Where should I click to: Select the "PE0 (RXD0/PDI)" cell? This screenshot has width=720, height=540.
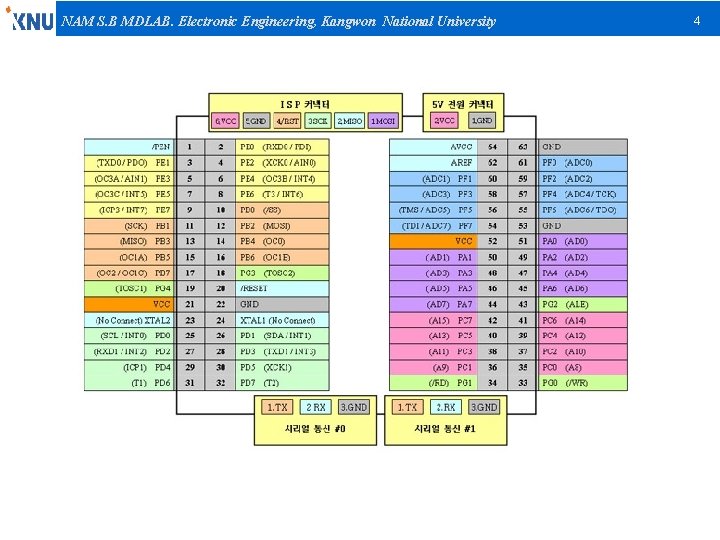coord(282,147)
